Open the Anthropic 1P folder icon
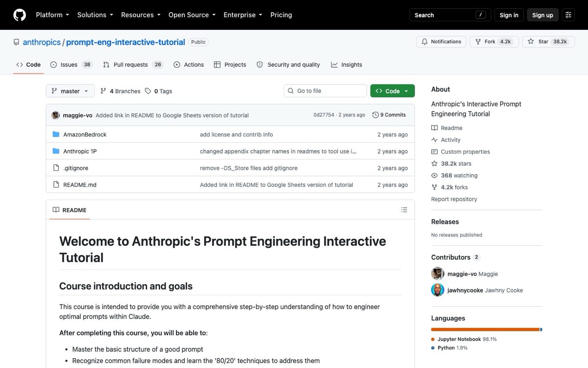The image size is (588, 368). 56,151
